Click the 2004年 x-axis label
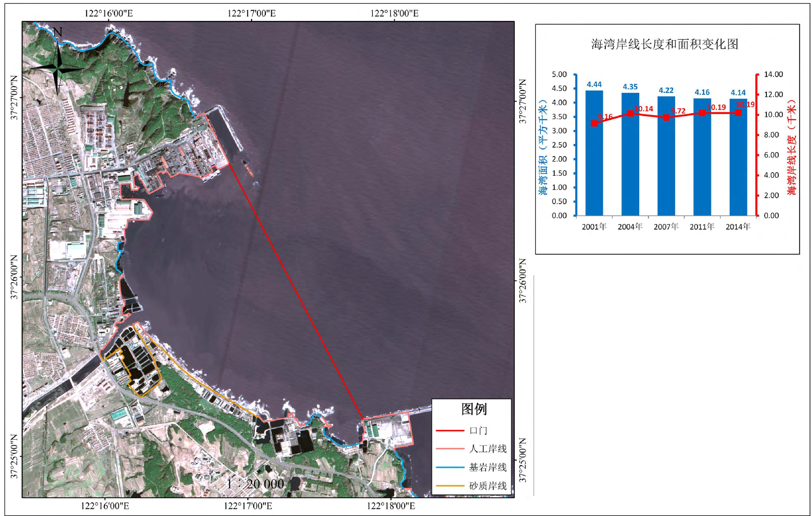Screen dimensions: 812x516 click(x=630, y=227)
